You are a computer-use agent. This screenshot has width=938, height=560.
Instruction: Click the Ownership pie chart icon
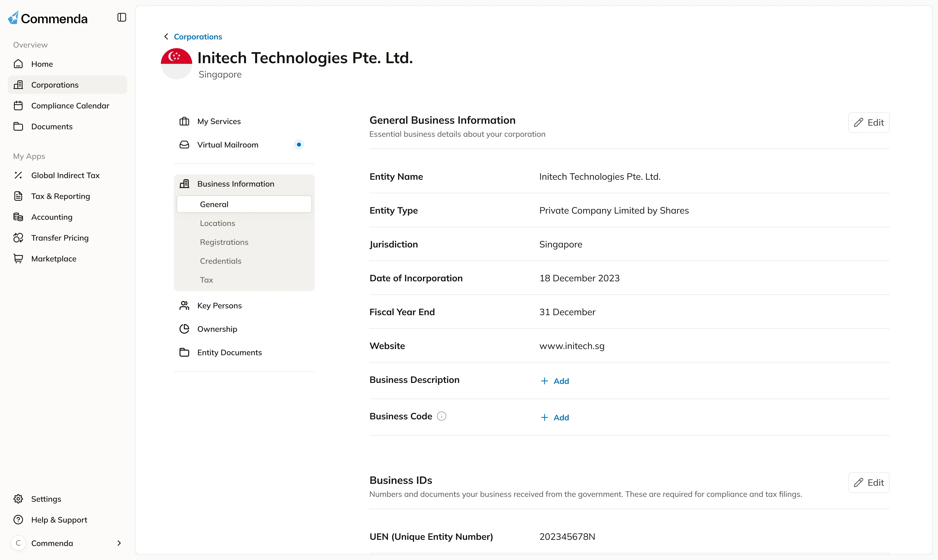point(185,329)
